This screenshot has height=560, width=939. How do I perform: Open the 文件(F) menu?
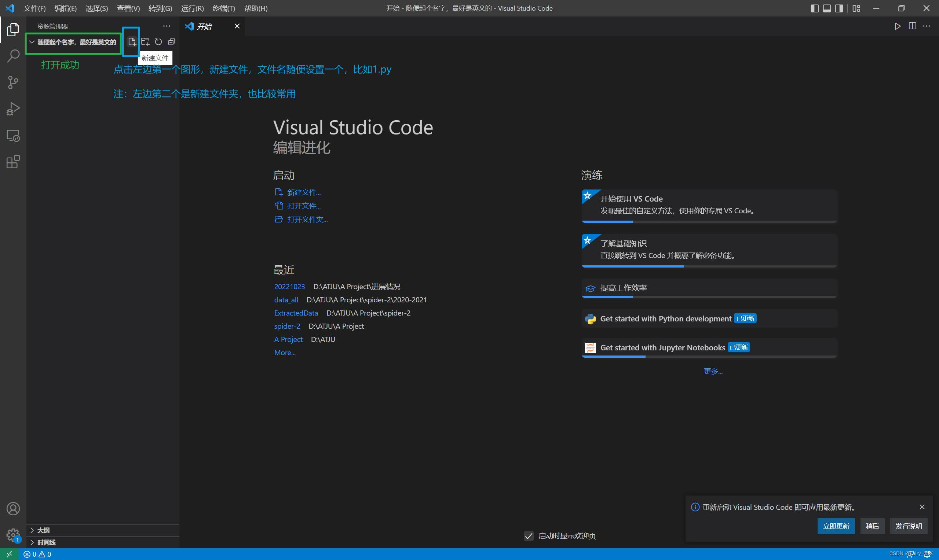[34, 8]
